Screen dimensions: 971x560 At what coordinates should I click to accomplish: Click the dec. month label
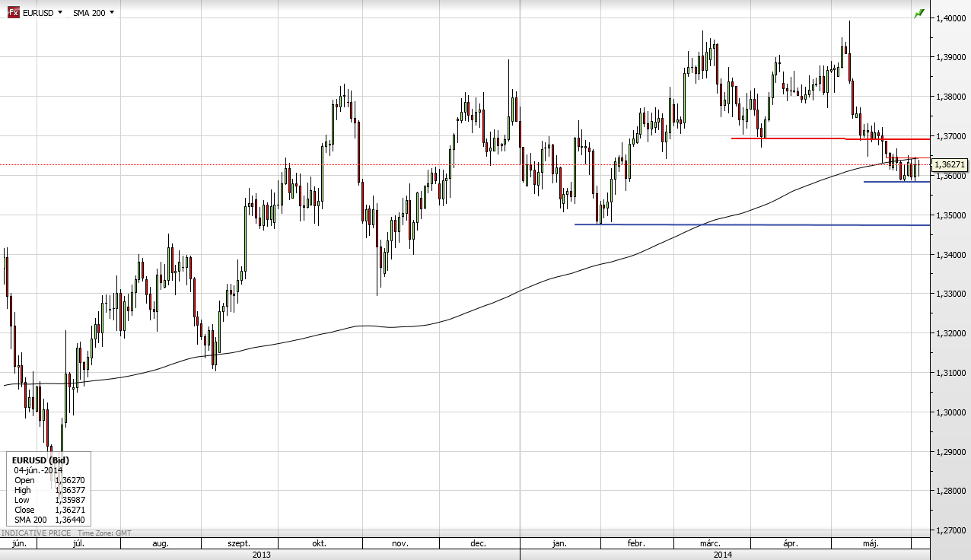tap(479, 544)
